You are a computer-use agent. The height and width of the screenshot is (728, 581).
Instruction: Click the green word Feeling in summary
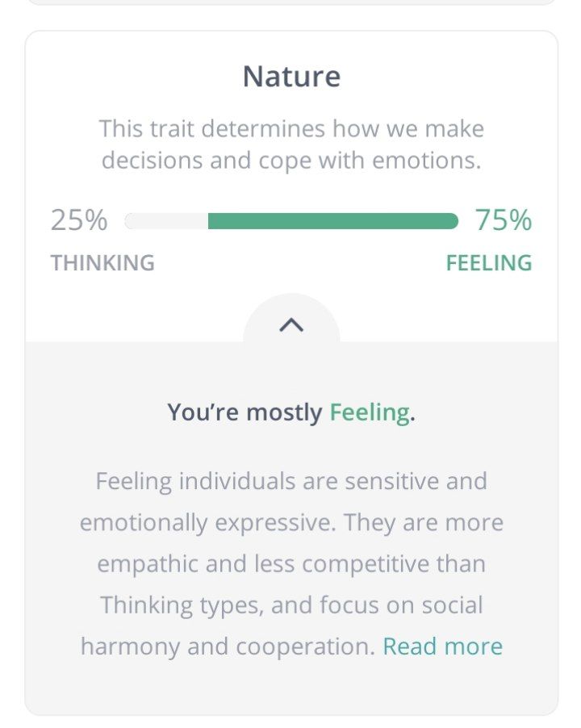click(370, 412)
